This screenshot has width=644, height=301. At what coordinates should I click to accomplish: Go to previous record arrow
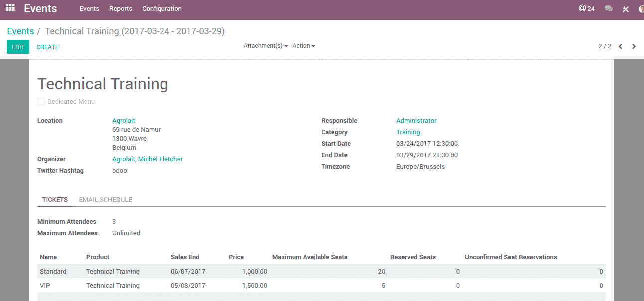pyautogui.click(x=621, y=46)
